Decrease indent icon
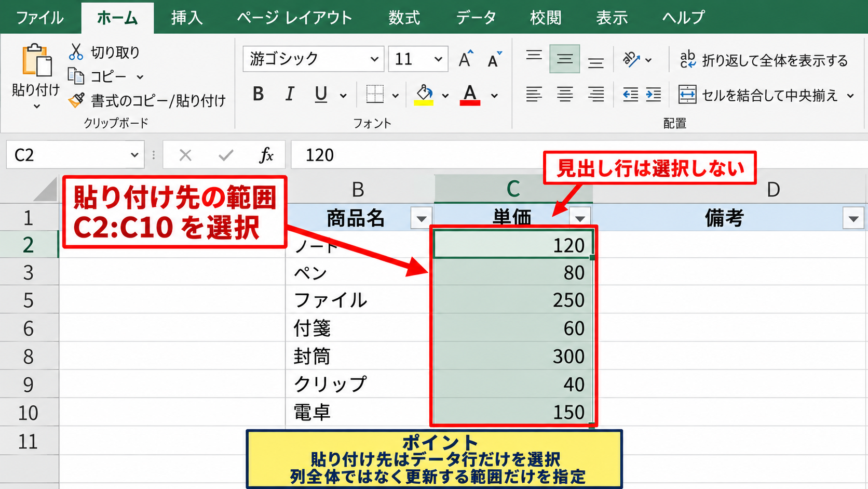 click(x=630, y=95)
